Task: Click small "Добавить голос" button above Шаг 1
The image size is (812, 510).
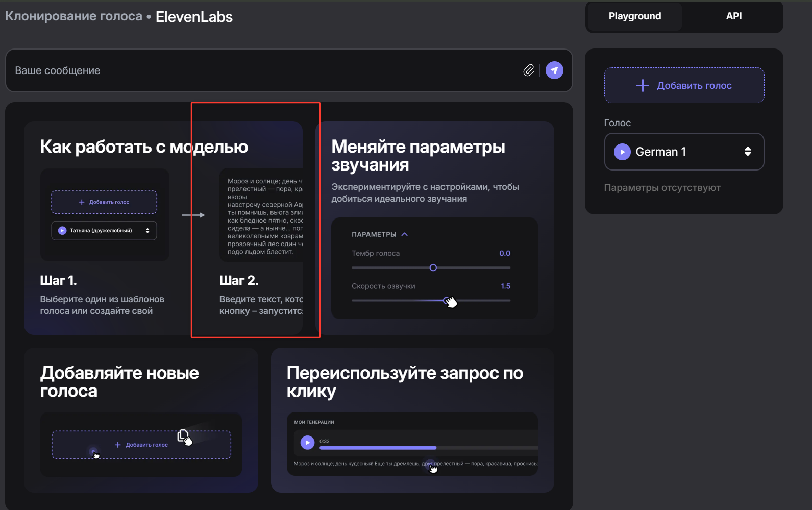Action: [104, 202]
